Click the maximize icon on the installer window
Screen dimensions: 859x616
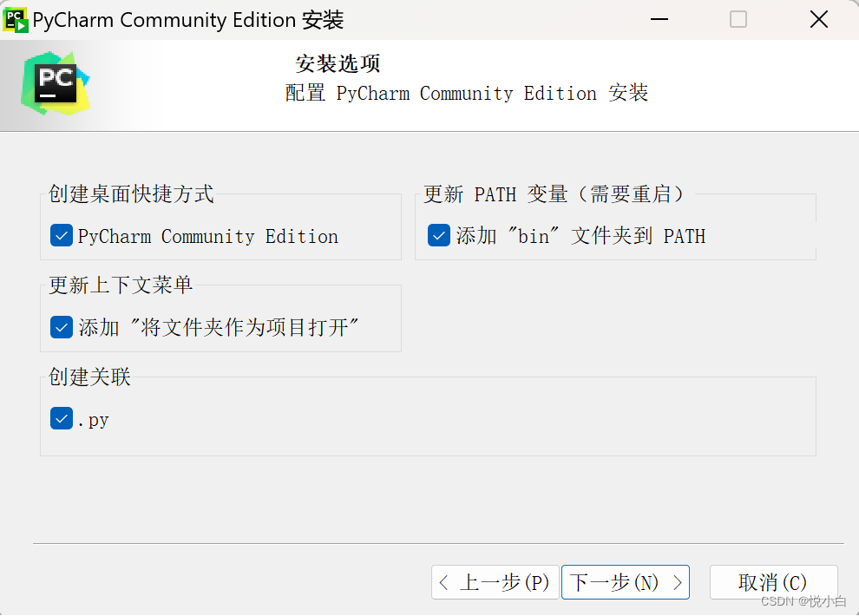(738, 18)
